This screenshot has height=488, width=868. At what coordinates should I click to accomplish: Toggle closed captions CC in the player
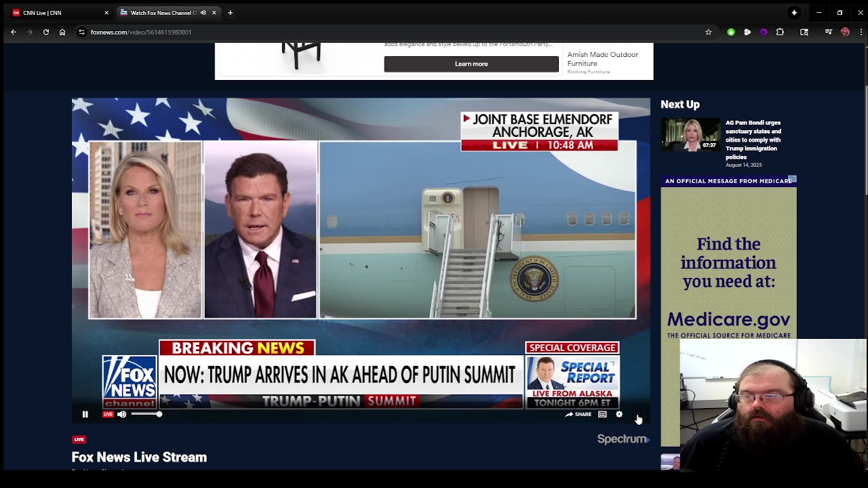(x=602, y=414)
